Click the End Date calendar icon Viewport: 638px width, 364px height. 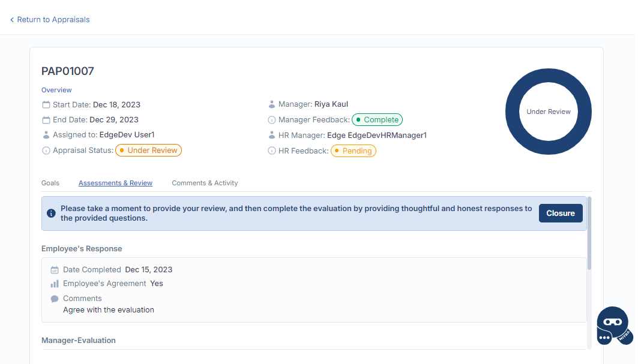tap(46, 120)
